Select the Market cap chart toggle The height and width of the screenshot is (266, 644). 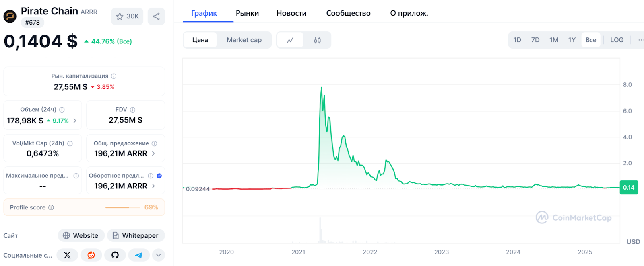point(244,40)
